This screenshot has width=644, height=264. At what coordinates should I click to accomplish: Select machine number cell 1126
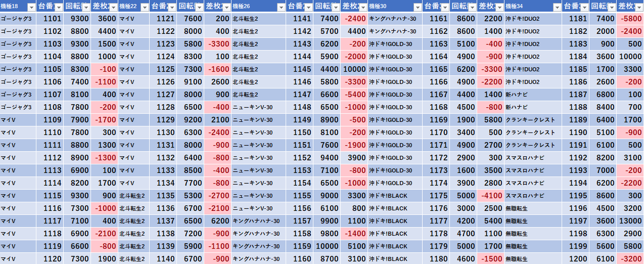click(163, 82)
